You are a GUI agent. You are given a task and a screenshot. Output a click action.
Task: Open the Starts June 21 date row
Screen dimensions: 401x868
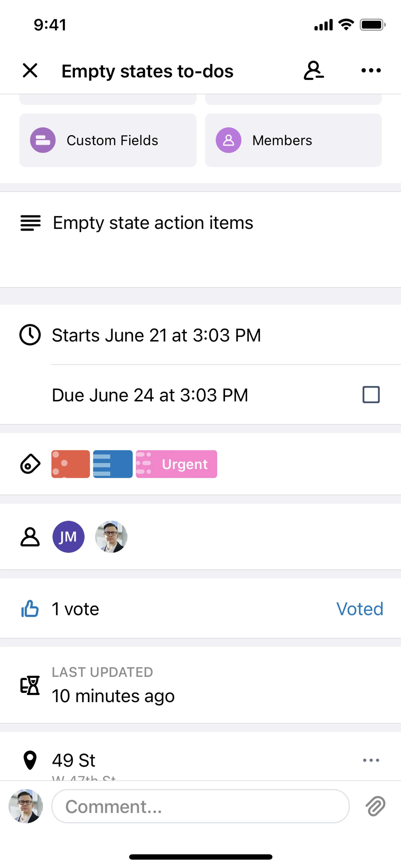156,335
